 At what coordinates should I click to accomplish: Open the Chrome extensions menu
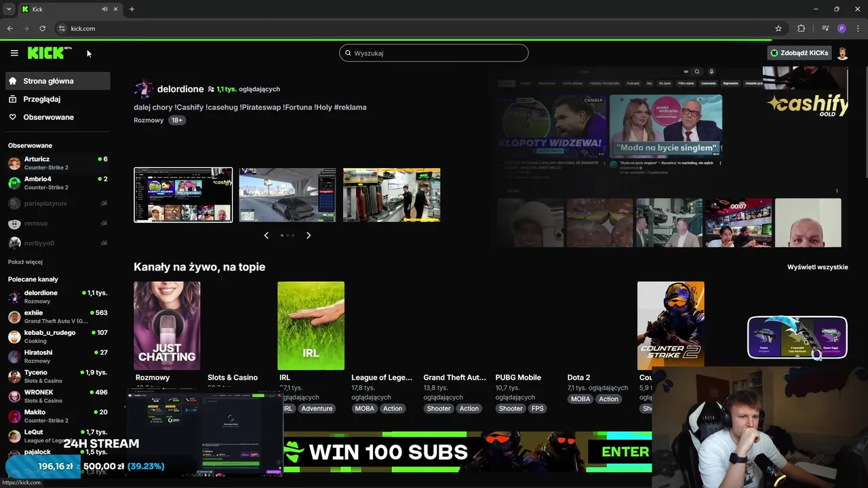coord(801,28)
